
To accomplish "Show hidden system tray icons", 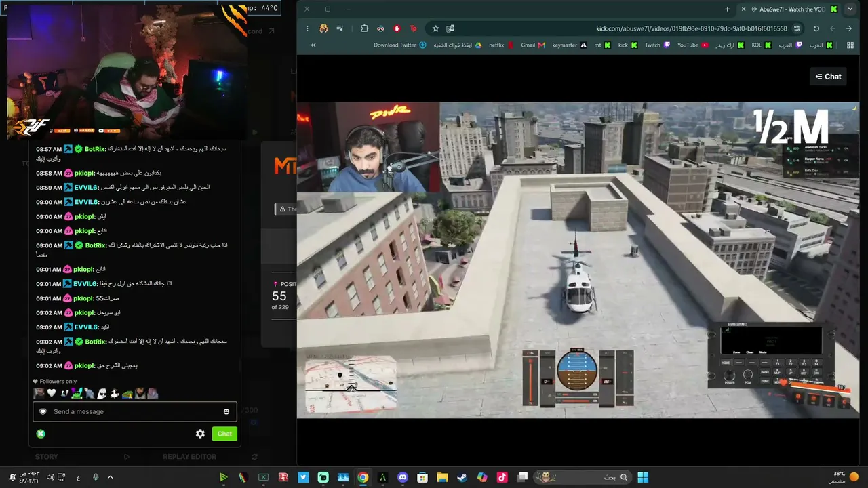I will (110, 477).
